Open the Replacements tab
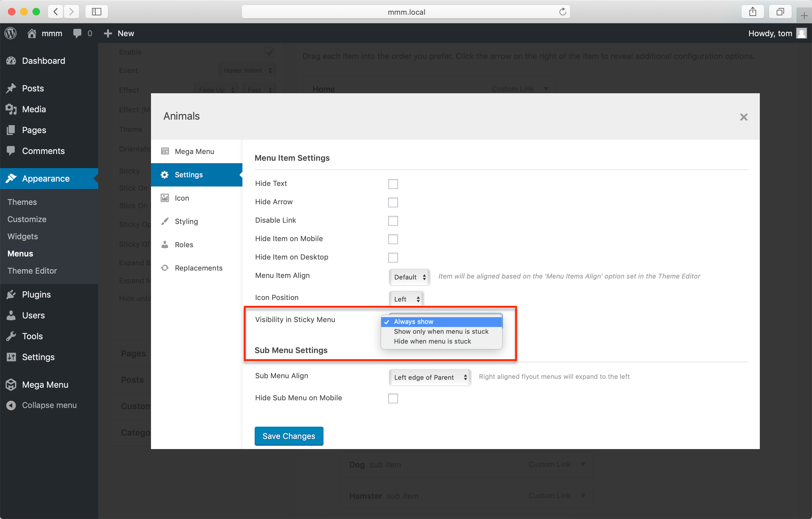Screen dimensions: 812x519 [198, 268]
